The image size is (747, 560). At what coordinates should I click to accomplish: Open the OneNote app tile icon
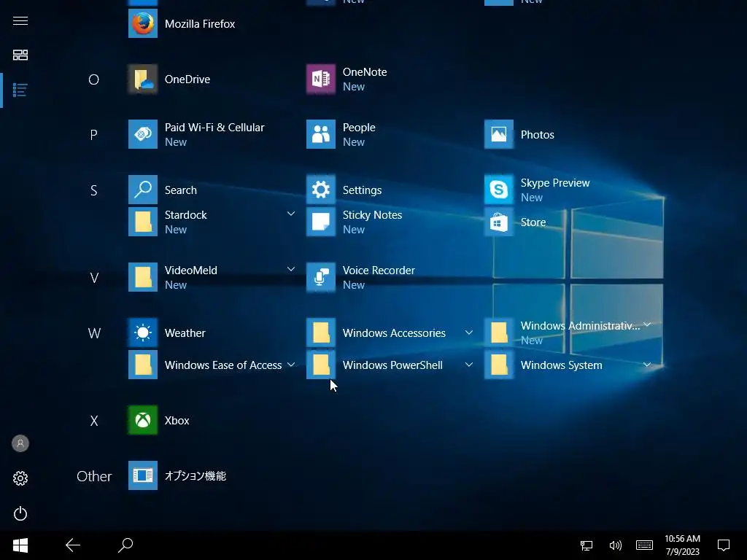pyautogui.click(x=321, y=79)
